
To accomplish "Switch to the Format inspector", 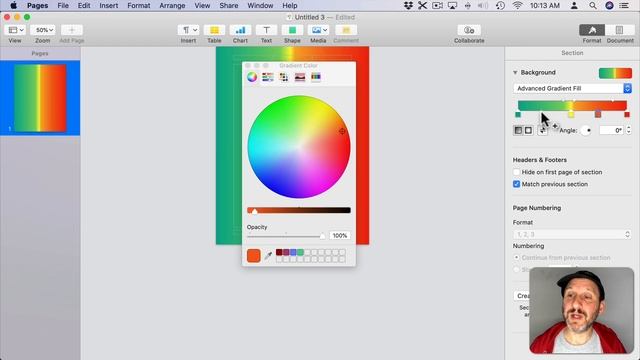I will [592, 30].
